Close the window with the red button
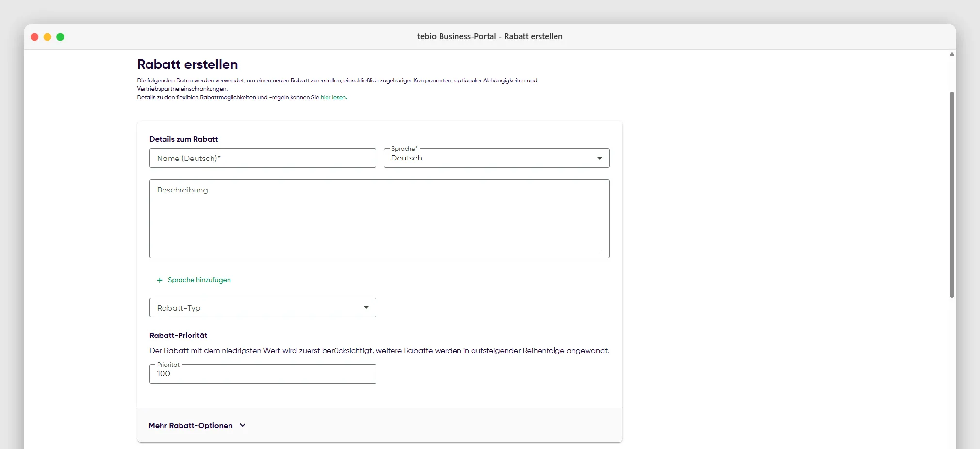 [x=34, y=37]
